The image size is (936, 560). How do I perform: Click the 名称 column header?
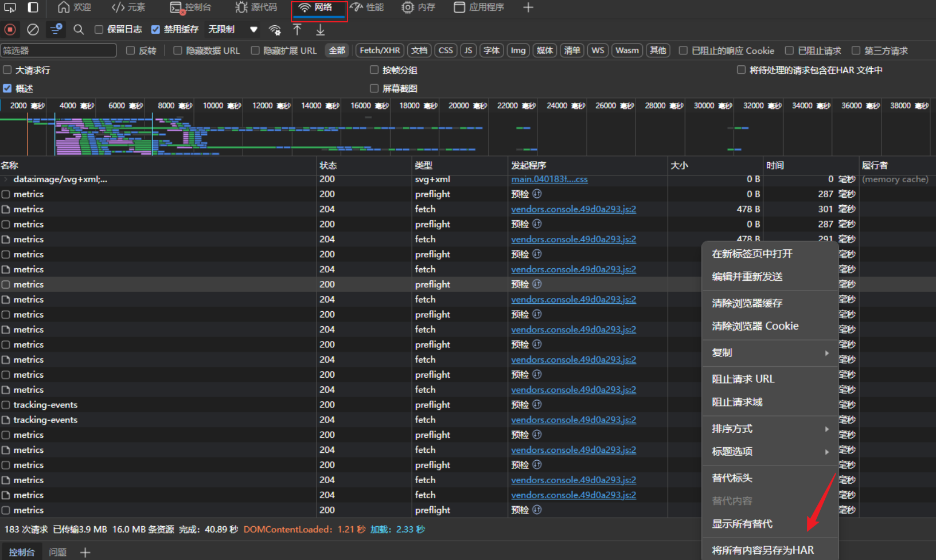pyautogui.click(x=158, y=165)
